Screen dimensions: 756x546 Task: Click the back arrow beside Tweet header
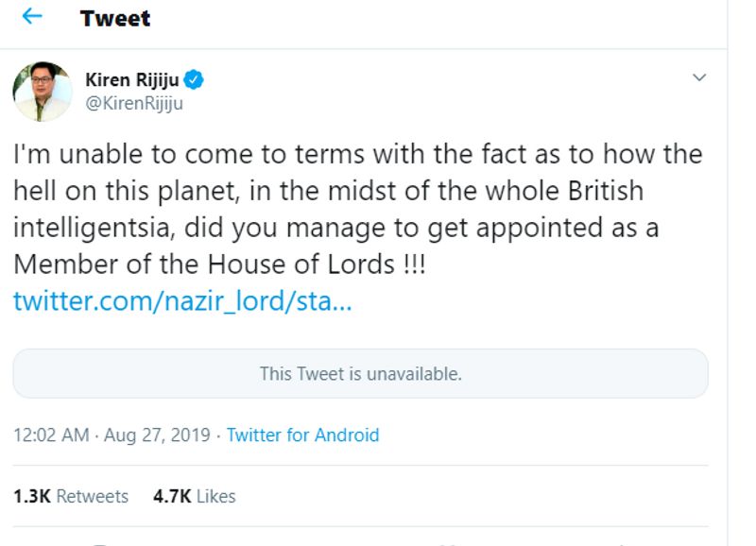tap(33, 17)
